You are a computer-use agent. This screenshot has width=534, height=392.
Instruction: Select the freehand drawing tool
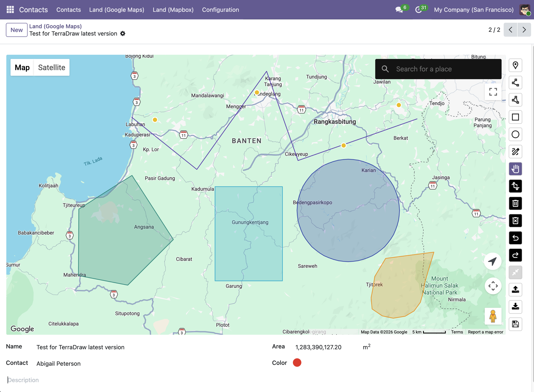(515, 152)
